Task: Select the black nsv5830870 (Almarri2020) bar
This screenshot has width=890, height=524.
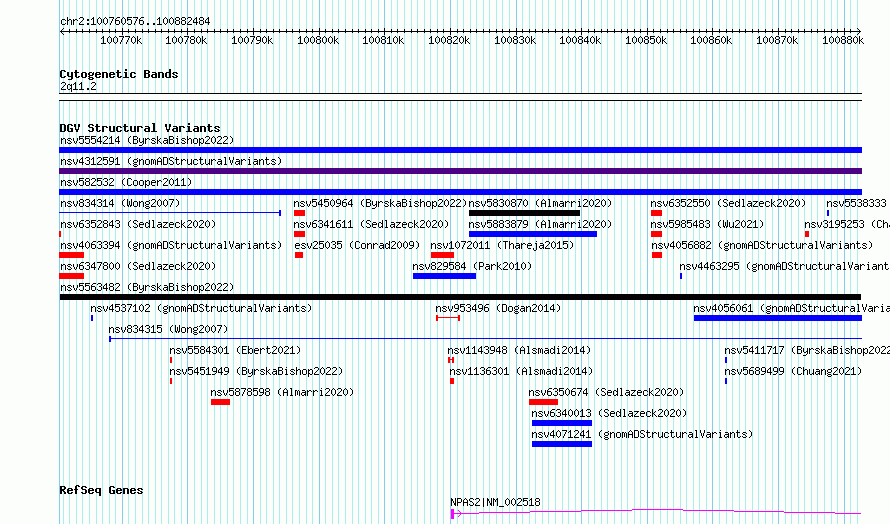Action: 524,213
